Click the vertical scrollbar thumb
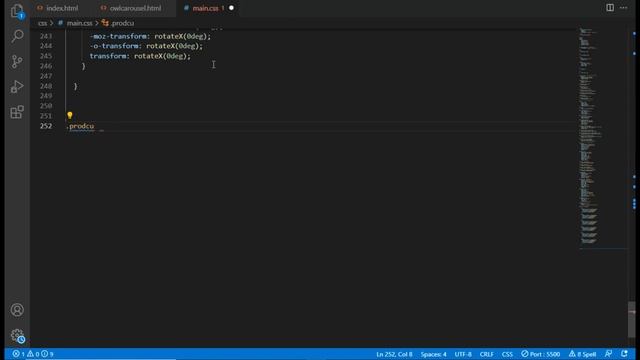The height and width of the screenshot is (360, 640). (x=631, y=320)
